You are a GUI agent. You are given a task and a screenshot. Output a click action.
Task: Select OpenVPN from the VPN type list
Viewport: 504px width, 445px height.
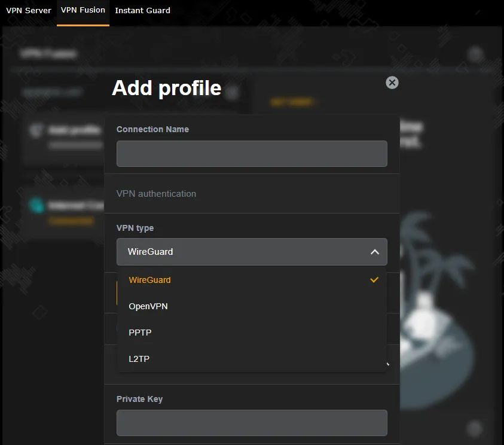(x=148, y=306)
